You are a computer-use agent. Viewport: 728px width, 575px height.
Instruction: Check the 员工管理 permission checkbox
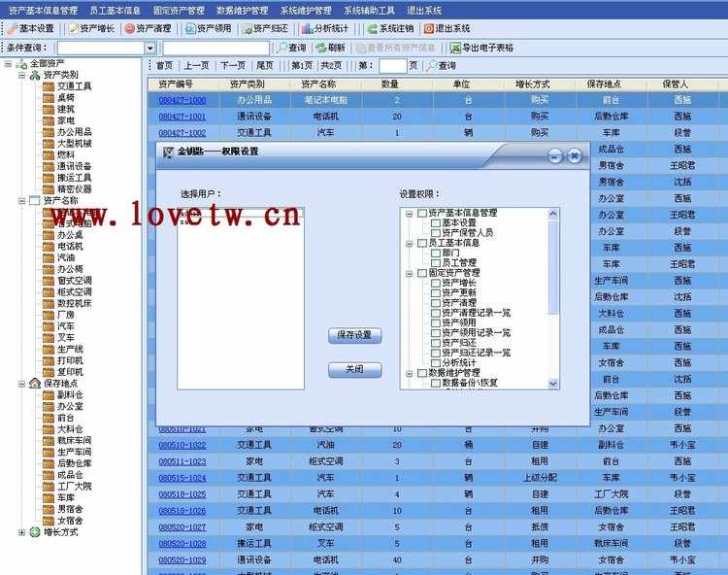click(x=436, y=263)
